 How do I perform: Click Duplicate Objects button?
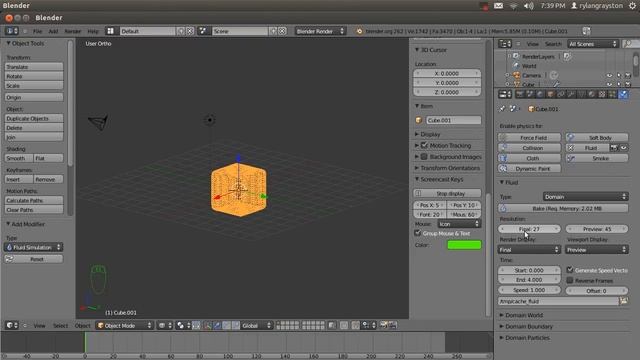click(x=34, y=118)
